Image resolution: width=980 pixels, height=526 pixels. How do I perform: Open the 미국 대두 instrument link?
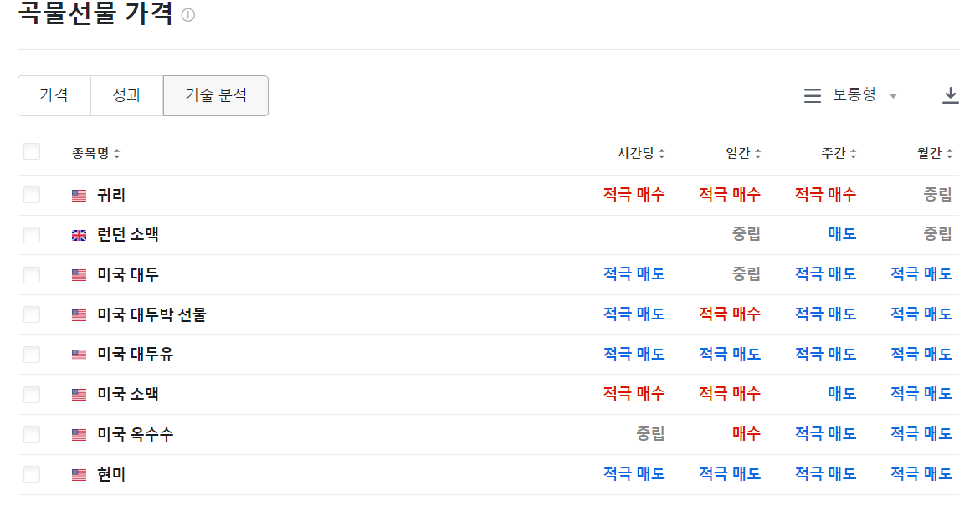coord(128,275)
